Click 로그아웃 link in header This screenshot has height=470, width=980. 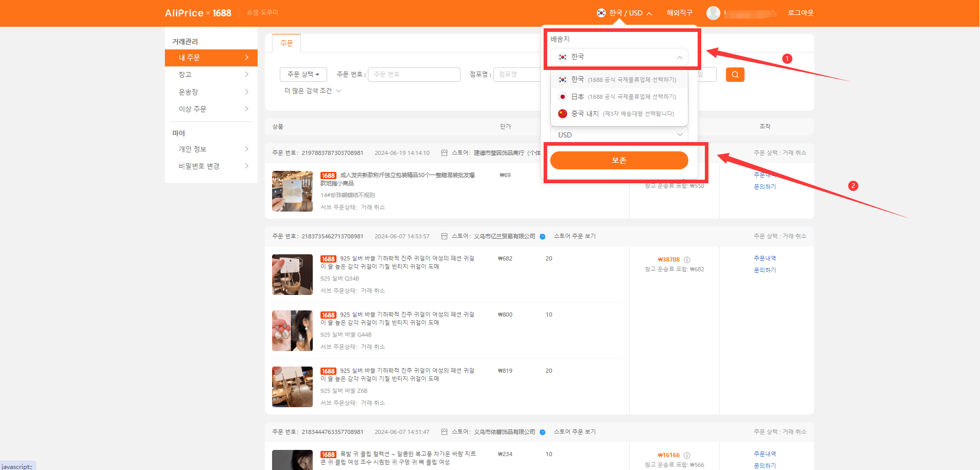click(801, 13)
